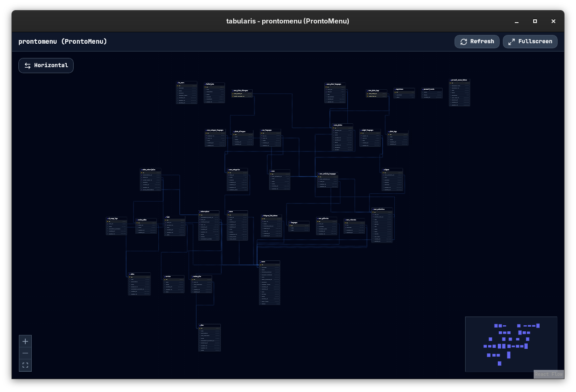This screenshot has height=392, width=576.
Task: Zoom in with the plus control
Action: (25, 341)
